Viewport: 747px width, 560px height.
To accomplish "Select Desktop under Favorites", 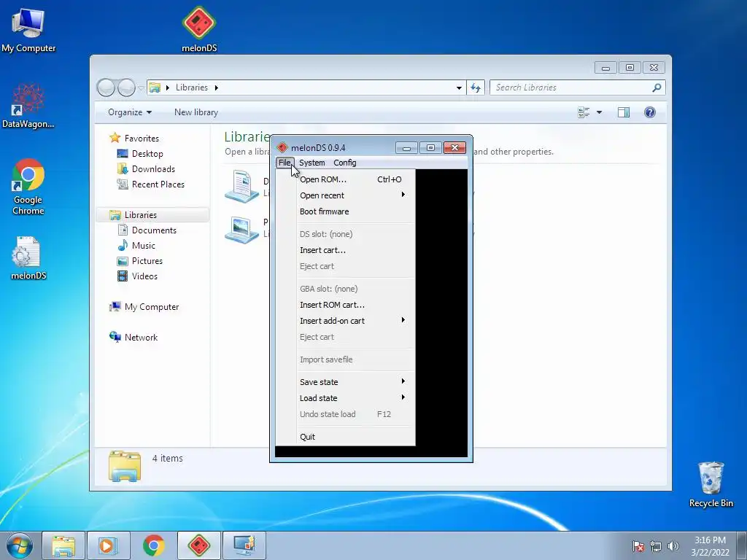I will (147, 154).
